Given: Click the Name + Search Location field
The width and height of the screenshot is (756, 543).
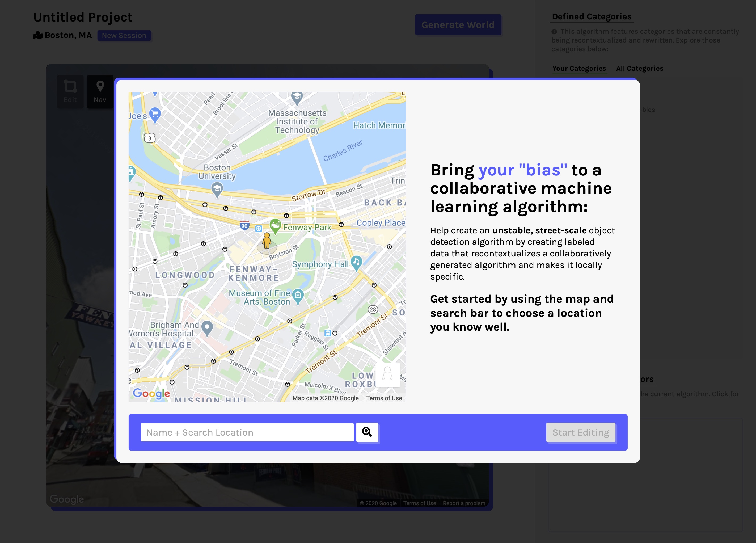Looking at the screenshot, I should [x=247, y=432].
